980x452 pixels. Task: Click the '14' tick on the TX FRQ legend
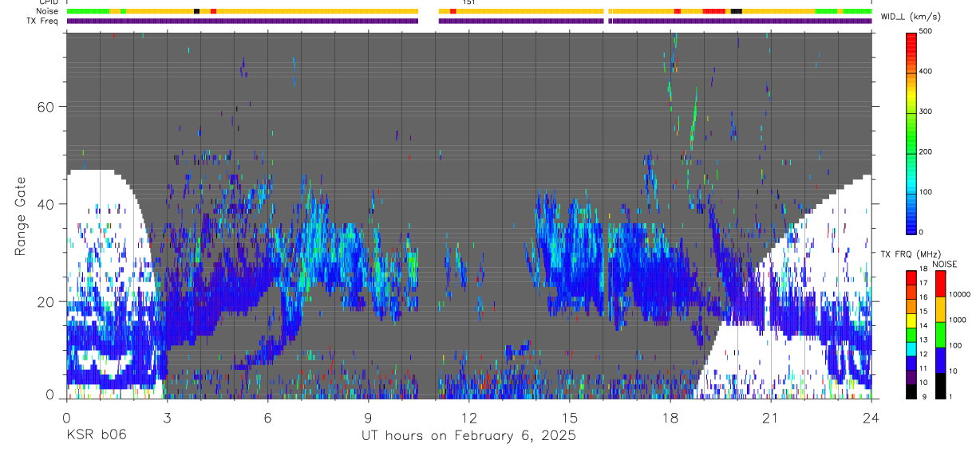click(923, 324)
